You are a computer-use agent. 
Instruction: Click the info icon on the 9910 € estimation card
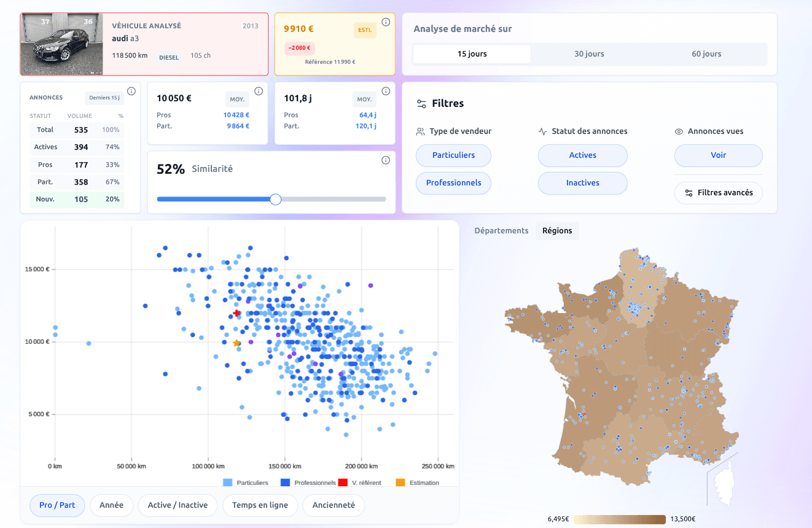[386, 21]
